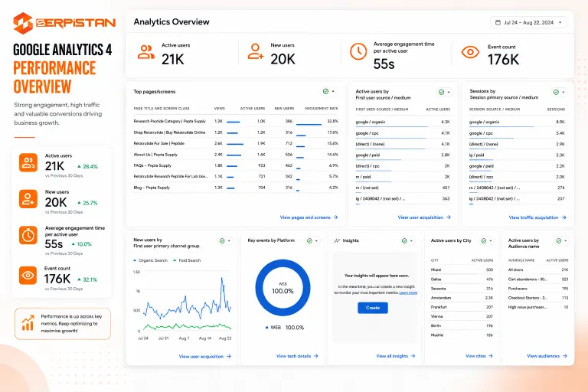The width and height of the screenshot is (588, 392).
Task: Select the Paid Search legend item
Action: point(187,260)
